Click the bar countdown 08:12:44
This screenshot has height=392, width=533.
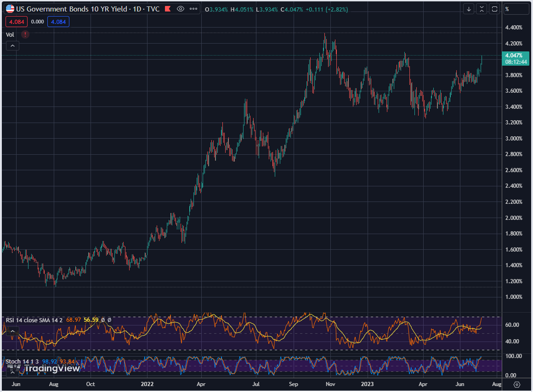coord(516,62)
